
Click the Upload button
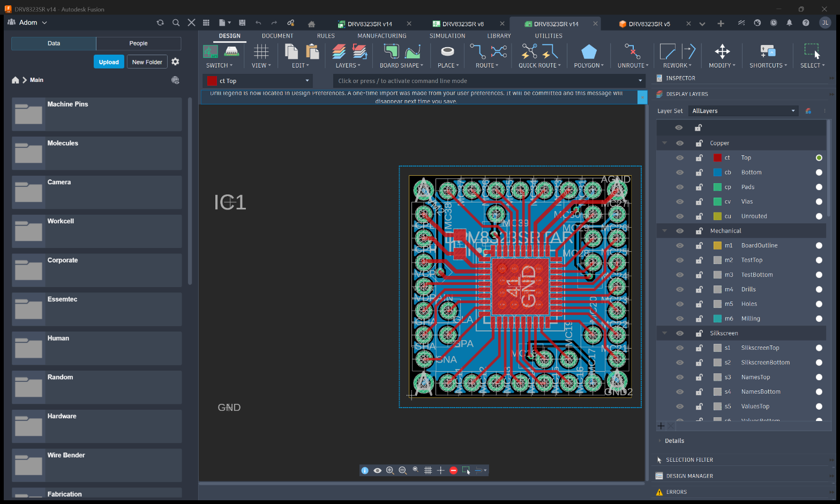pos(109,62)
